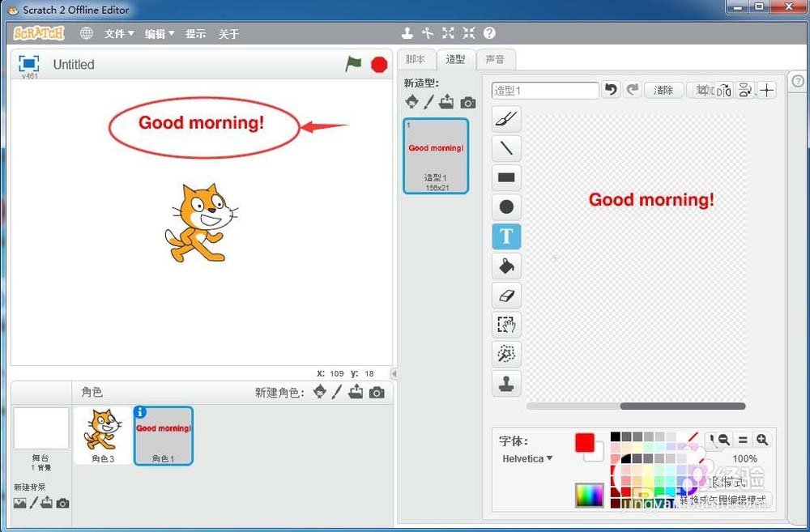Open the 提示 menu item

click(196, 33)
